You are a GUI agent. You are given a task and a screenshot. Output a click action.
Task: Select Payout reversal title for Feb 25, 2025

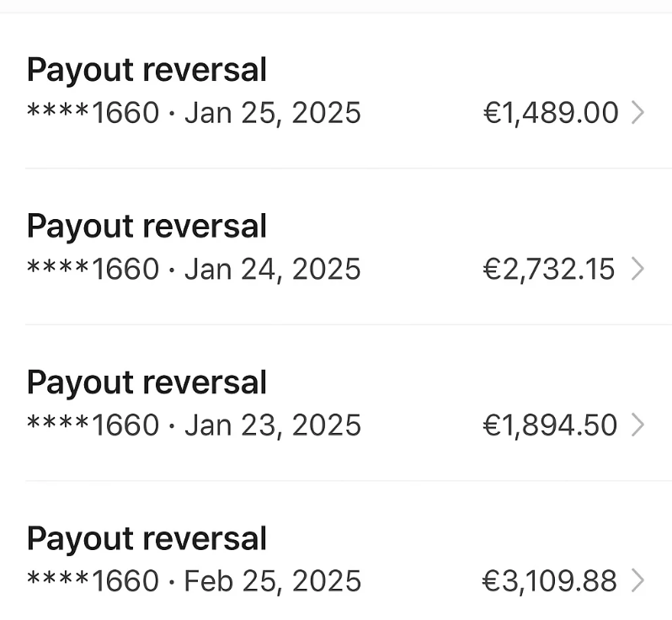coord(147,538)
